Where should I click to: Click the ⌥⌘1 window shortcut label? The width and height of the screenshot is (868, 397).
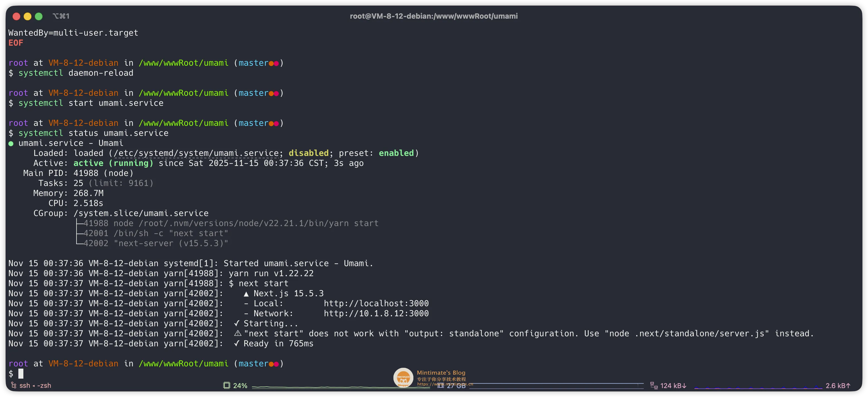[x=61, y=16]
